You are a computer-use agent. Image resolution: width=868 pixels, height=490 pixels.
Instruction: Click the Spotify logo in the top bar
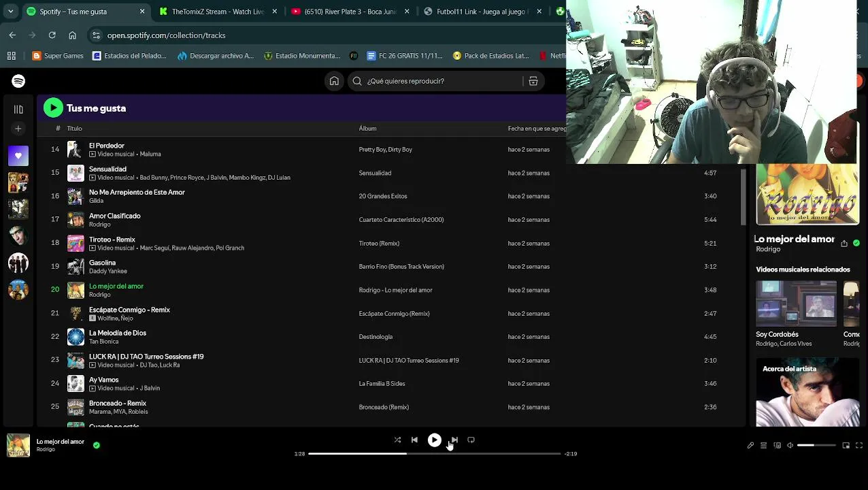point(18,81)
